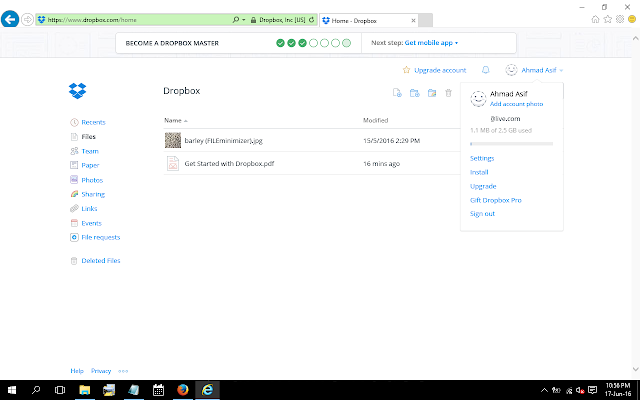Open Firefox from the taskbar

pos(183,390)
